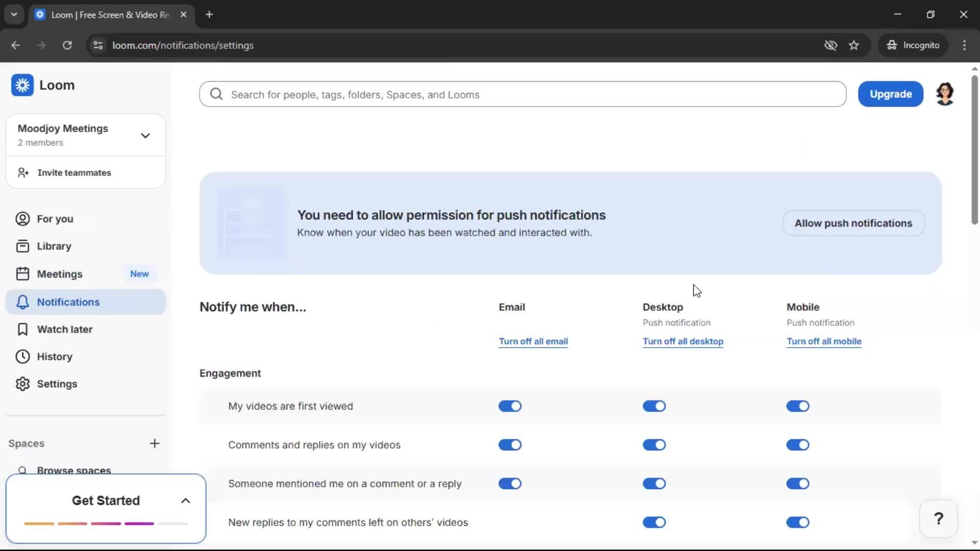Bookmark this page with the star icon
Screen dimensions: 980x551
point(854,45)
